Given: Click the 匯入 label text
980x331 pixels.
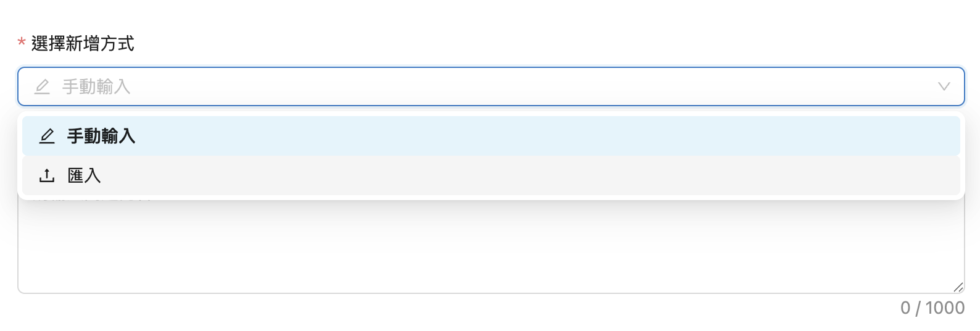Looking at the screenshot, I should [84, 176].
